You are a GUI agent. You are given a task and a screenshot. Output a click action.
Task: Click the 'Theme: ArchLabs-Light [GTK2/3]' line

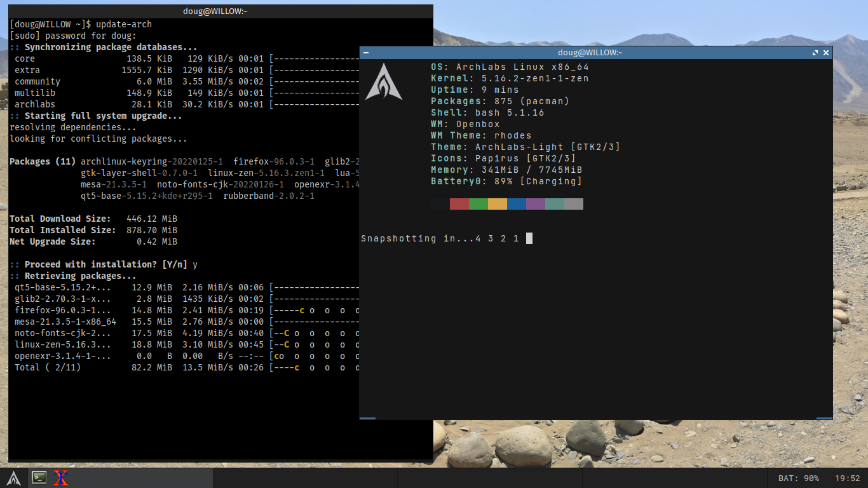click(x=526, y=147)
